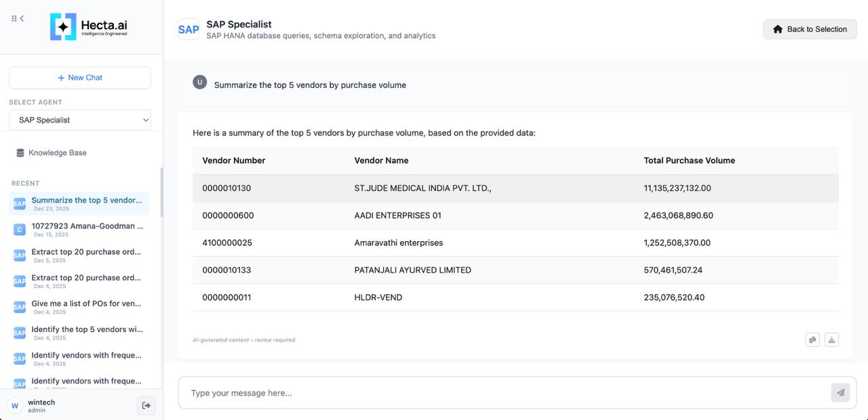Screen dimensions: 868x420
Task: Click the SAP Specialist header logo
Action: pos(189,29)
